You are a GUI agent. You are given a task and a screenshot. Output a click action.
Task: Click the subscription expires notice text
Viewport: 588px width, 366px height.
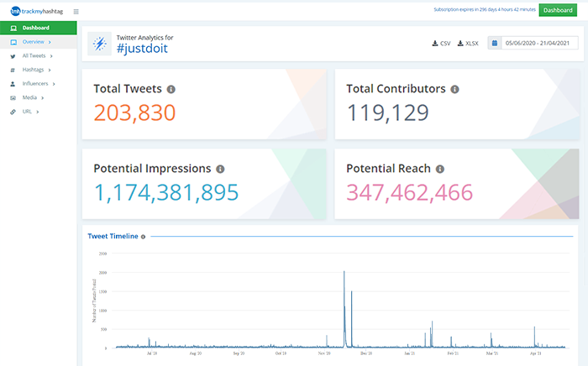tap(485, 10)
